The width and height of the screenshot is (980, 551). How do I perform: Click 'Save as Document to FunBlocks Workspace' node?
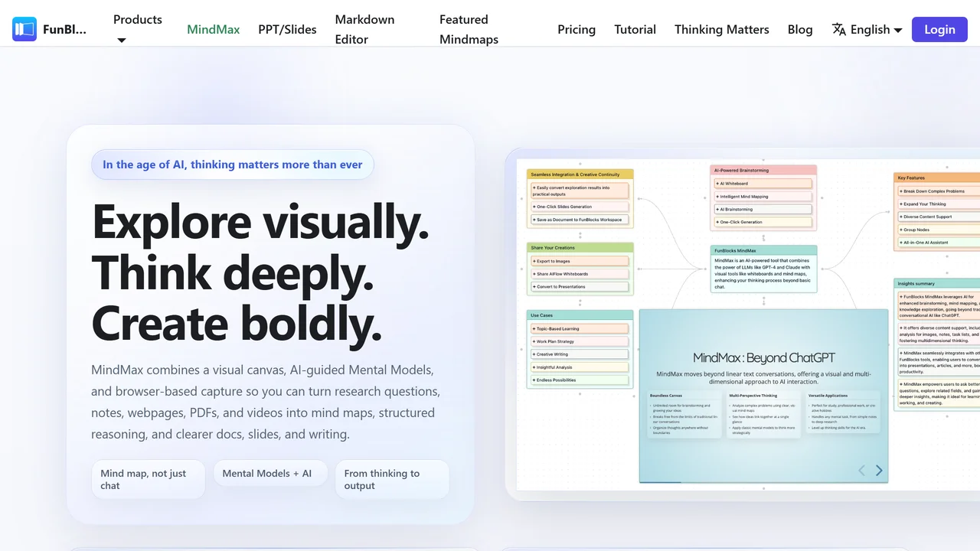[580, 220]
